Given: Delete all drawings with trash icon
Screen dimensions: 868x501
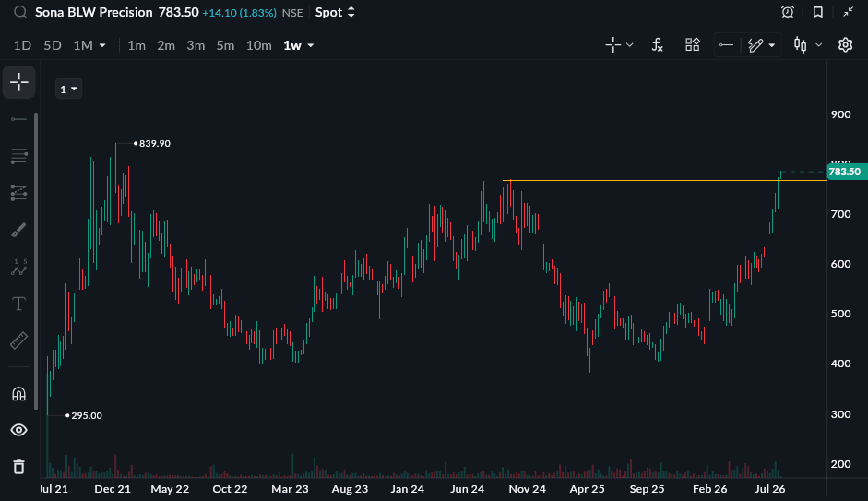Looking at the screenshot, I should [x=18, y=467].
